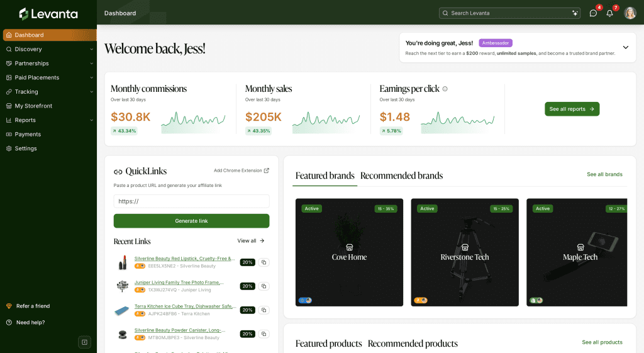Viewport: 644px width, 353px height.
Task: Copy the Silverline Beauty Red Lipstick link
Action: pyautogui.click(x=264, y=262)
